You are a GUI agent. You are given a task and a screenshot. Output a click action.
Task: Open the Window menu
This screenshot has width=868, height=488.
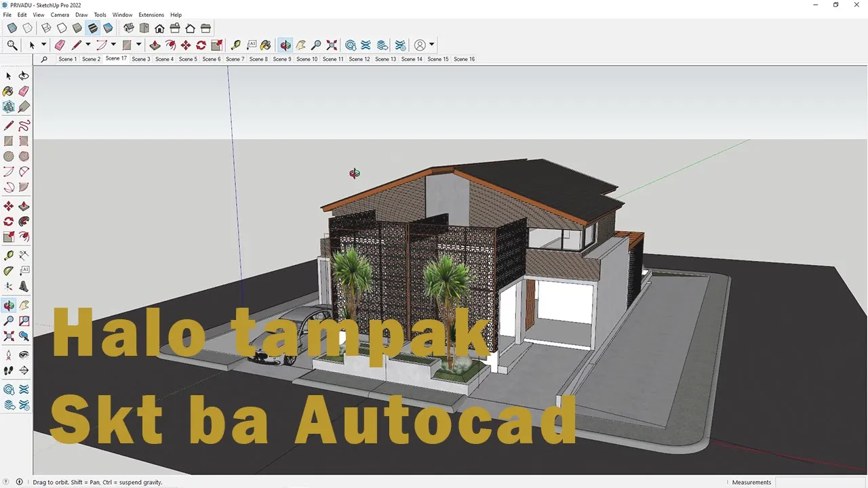coord(123,15)
